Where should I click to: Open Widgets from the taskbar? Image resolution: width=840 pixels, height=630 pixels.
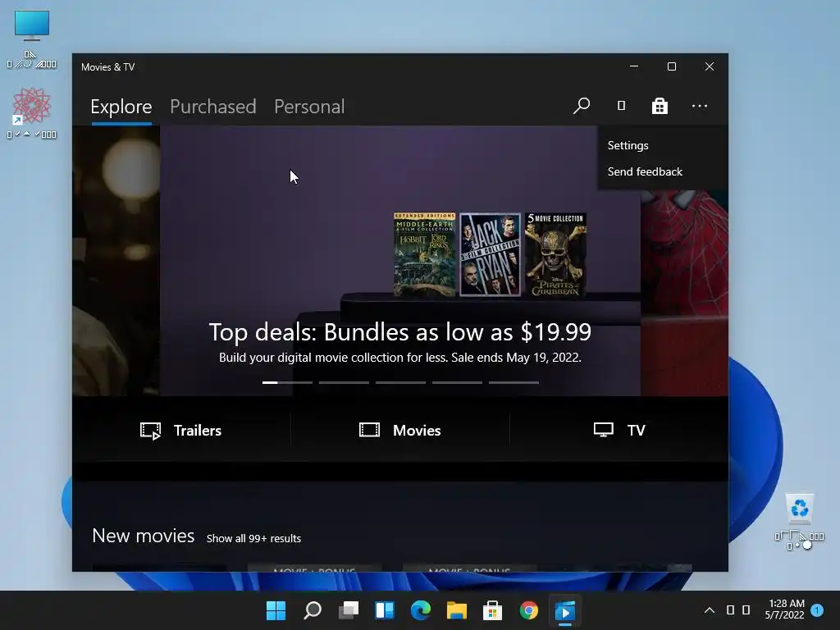point(385,610)
